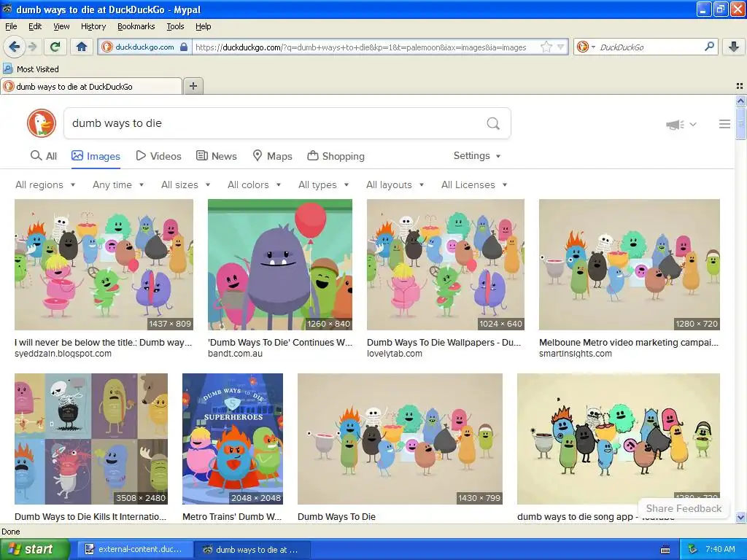
Task: Open search engine selector dropdown
Action: (586, 47)
